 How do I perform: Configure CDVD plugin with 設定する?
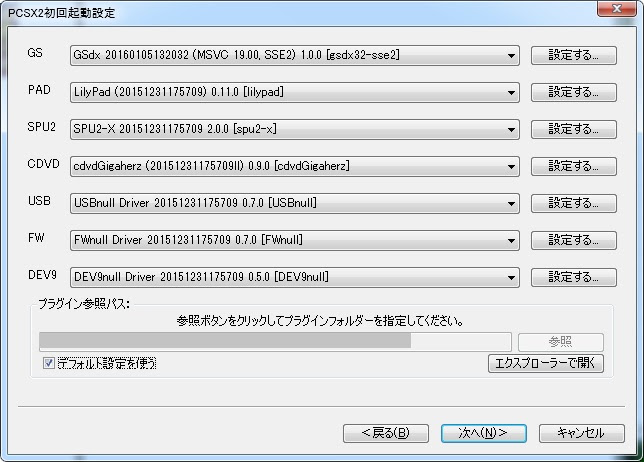click(573, 166)
